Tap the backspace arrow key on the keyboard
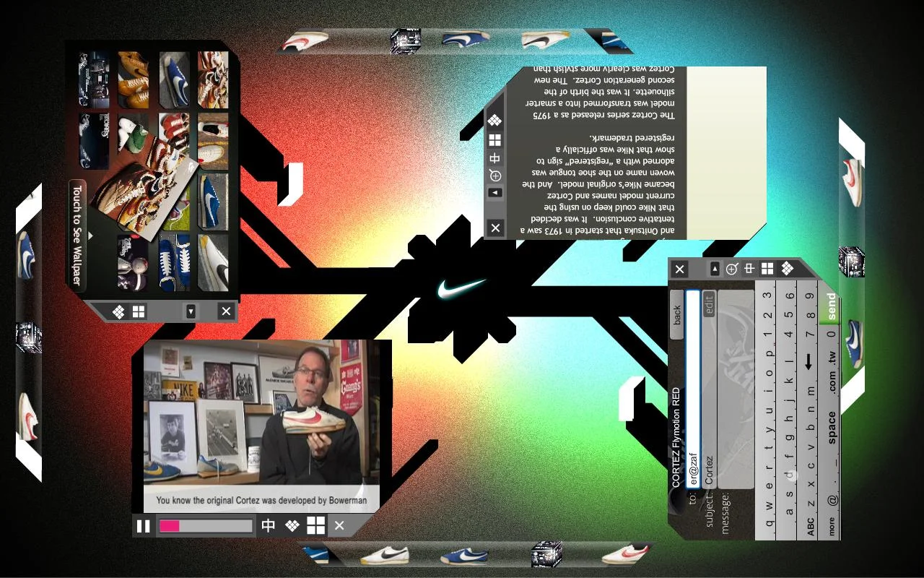 pos(809,361)
